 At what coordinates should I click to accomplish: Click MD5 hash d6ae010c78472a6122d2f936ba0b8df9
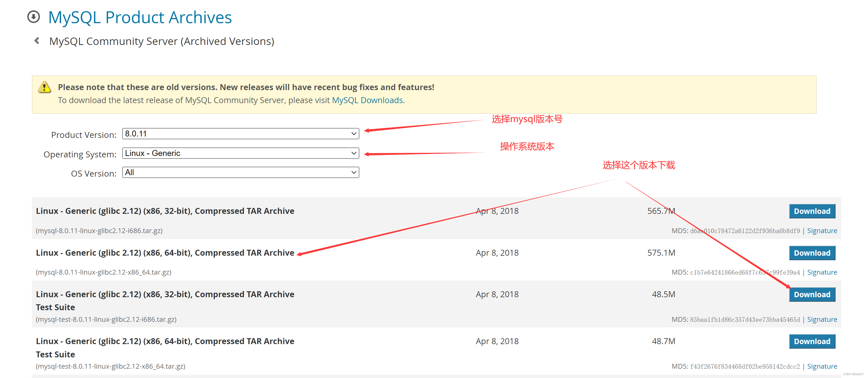745,231
